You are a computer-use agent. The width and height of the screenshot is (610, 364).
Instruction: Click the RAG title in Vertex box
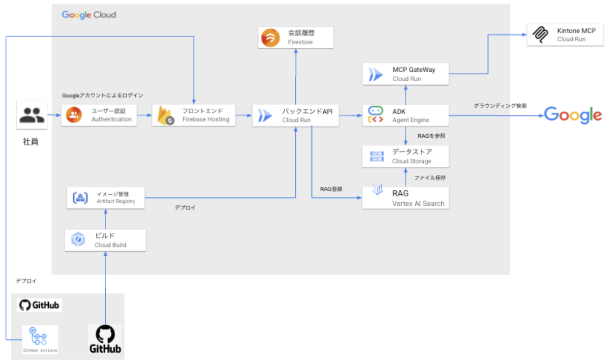tap(401, 193)
